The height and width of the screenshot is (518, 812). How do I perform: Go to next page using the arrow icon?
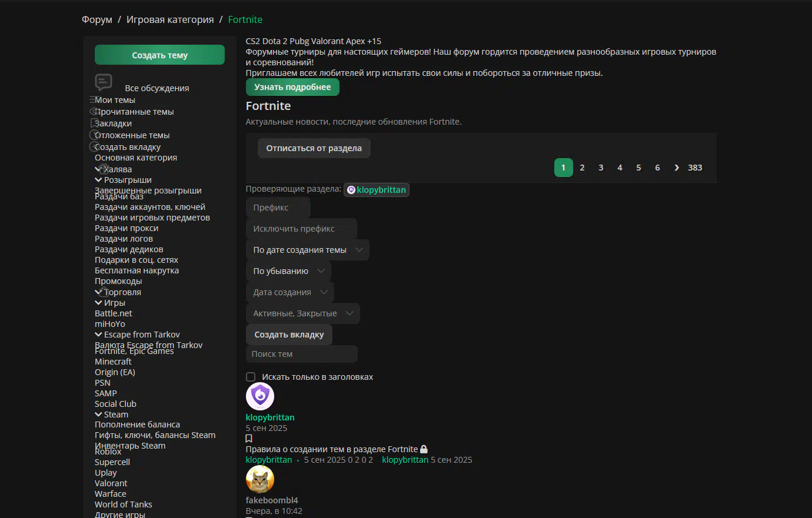point(677,168)
